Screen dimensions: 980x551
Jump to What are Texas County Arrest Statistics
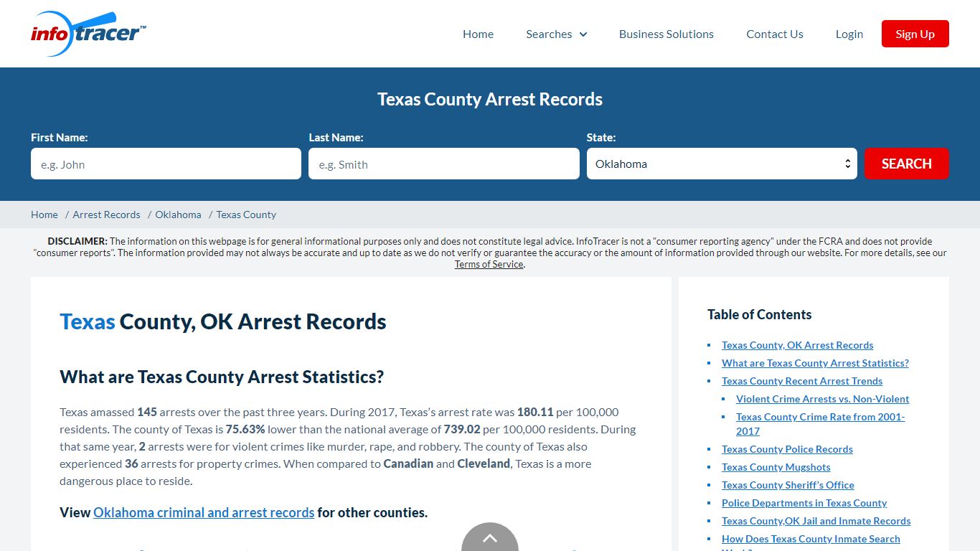tap(815, 363)
